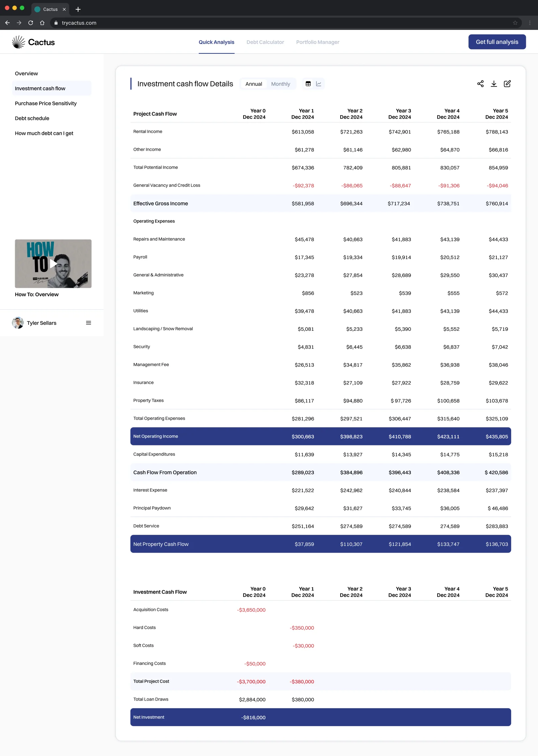Click Rental Income Year 1 value $613,058
This screenshot has height=756, width=538.
[x=303, y=132]
